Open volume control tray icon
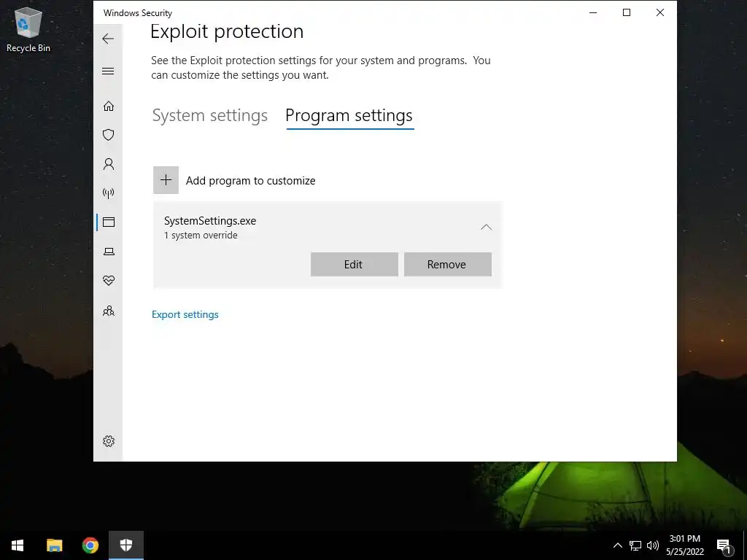This screenshot has width=747, height=560. click(653, 545)
